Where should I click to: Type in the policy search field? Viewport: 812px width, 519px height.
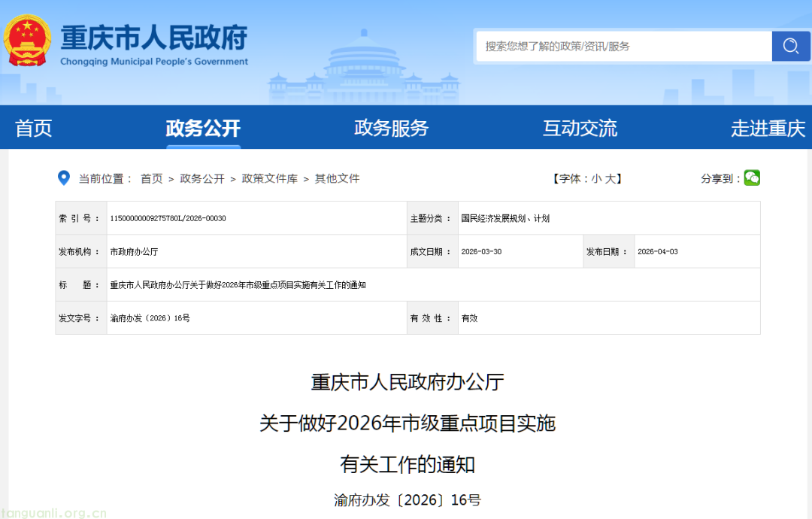tap(624, 47)
